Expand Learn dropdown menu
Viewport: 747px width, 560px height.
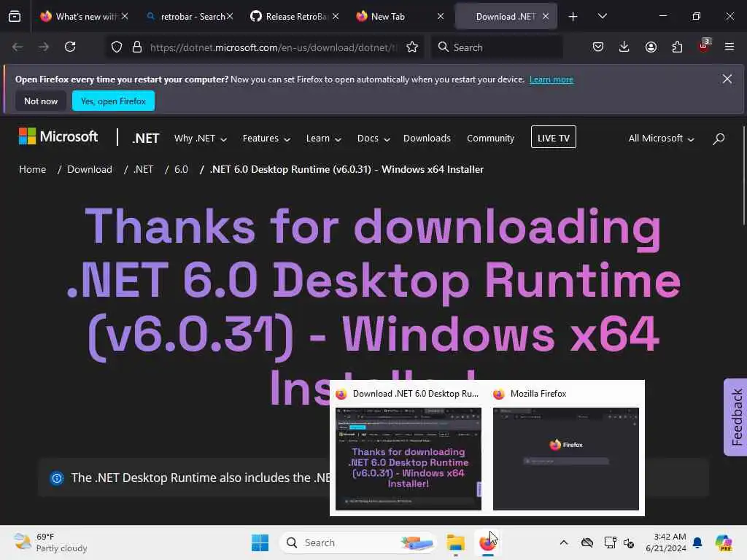pyautogui.click(x=323, y=139)
